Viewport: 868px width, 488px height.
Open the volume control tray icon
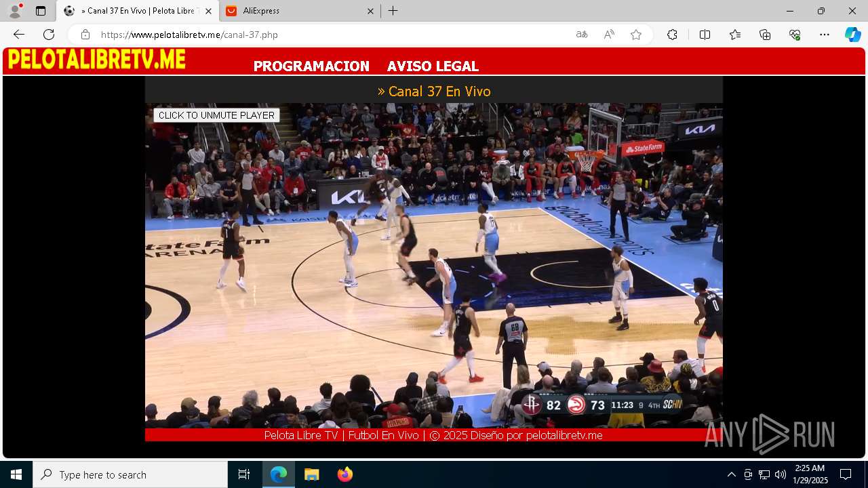pos(780,474)
